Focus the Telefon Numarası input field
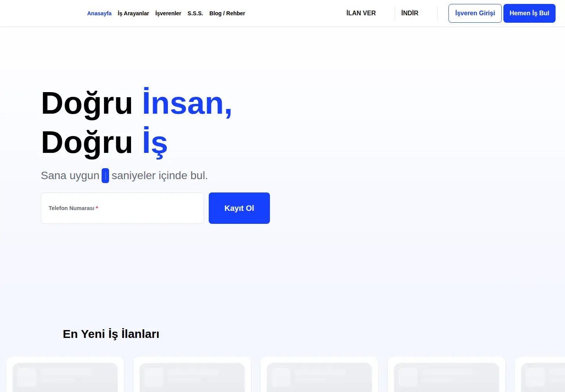The height and width of the screenshot is (392, 565). (122, 208)
